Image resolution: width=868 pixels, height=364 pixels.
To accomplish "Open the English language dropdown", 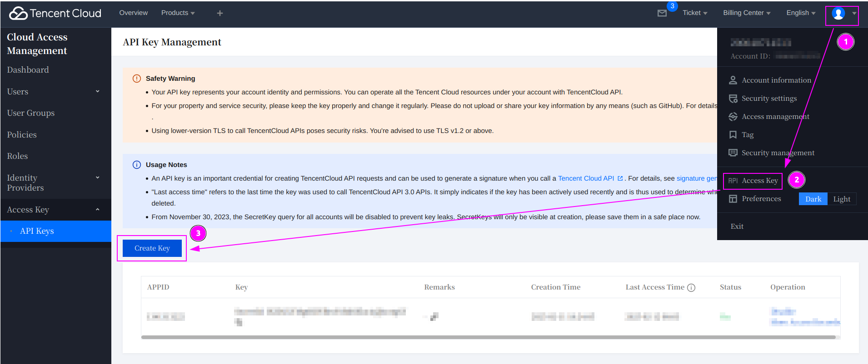I will click(801, 13).
